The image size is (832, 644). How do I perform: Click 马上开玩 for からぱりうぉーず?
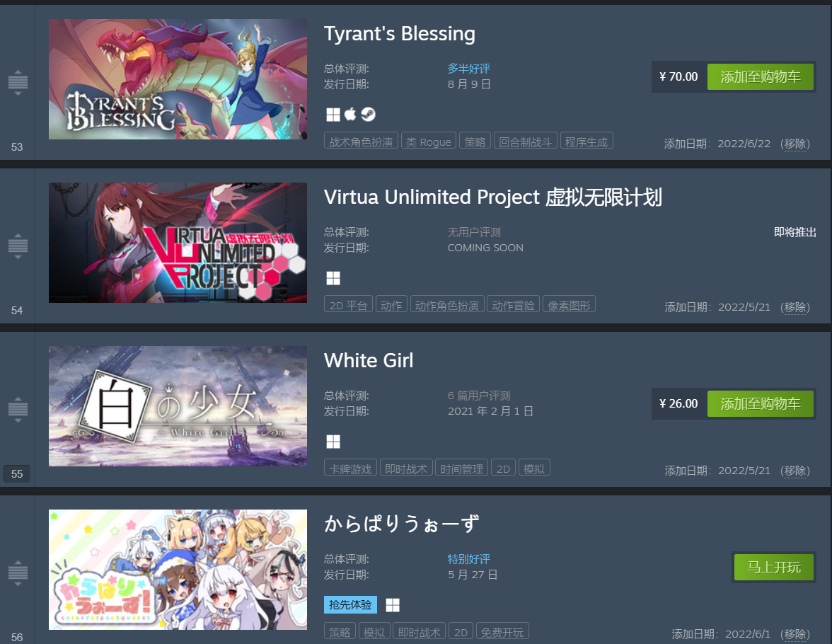(774, 568)
